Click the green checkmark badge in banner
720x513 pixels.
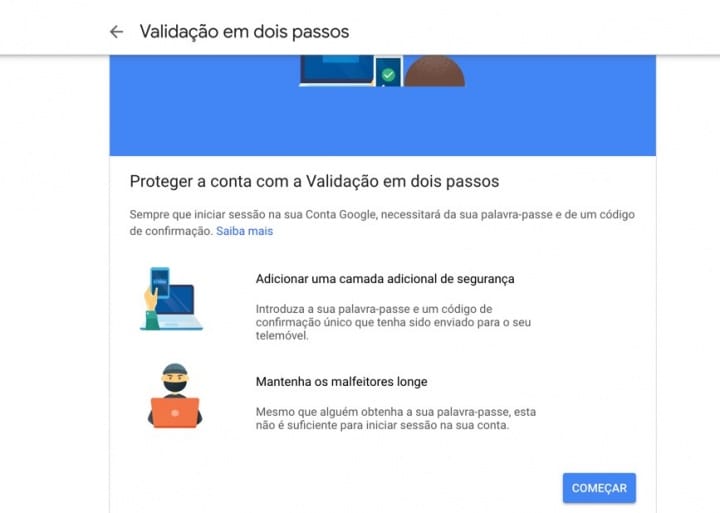click(x=388, y=75)
